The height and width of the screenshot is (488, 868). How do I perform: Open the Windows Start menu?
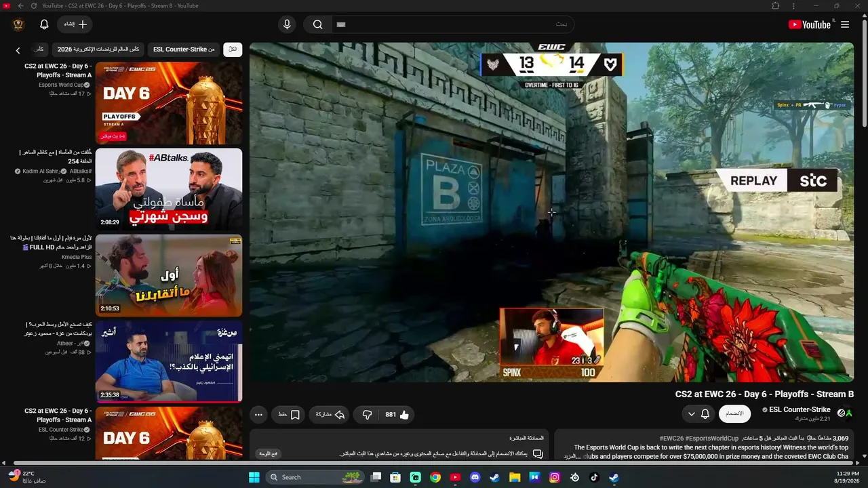coord(254,477)
